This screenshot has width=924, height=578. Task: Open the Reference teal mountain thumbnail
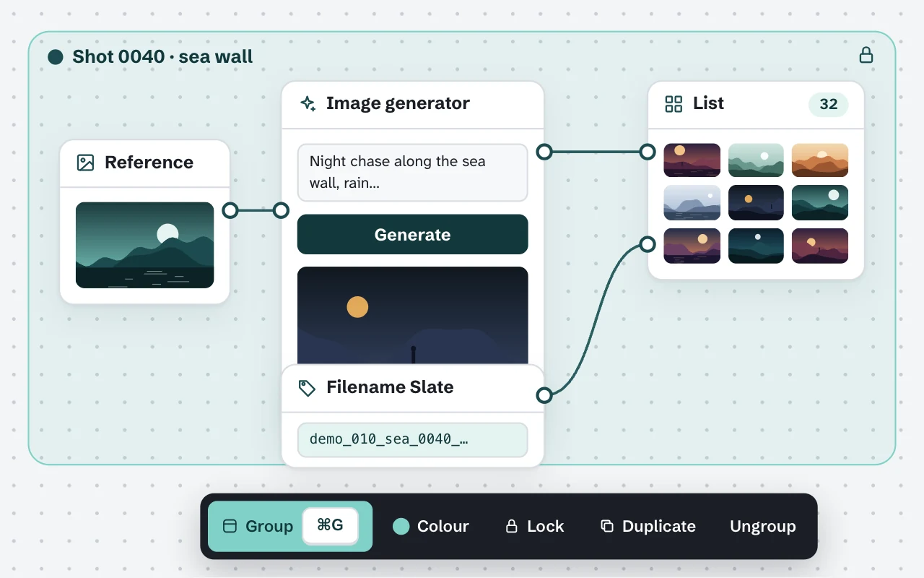coord(144,245)
